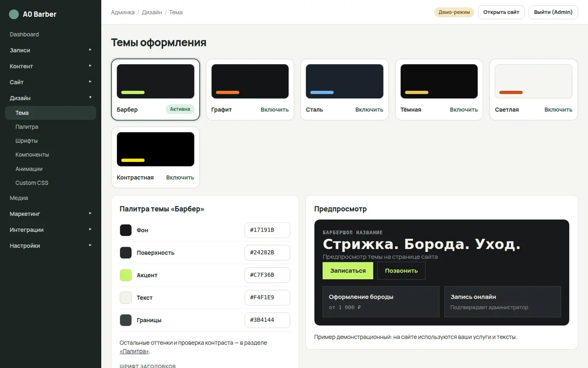Screen dimensions: 588x368
Task: Click the Поверхность color swatch
Action: pyautogui.click(x=126, y=253)
